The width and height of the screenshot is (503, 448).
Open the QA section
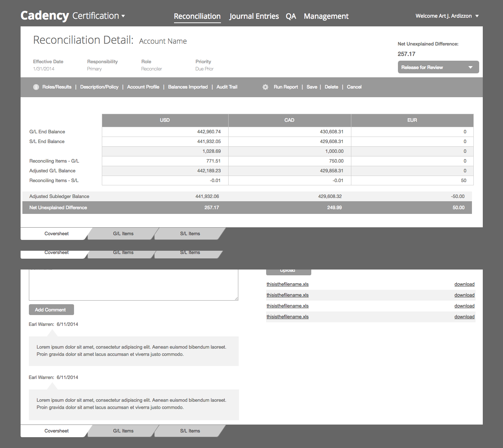click(x=291, y=16)
